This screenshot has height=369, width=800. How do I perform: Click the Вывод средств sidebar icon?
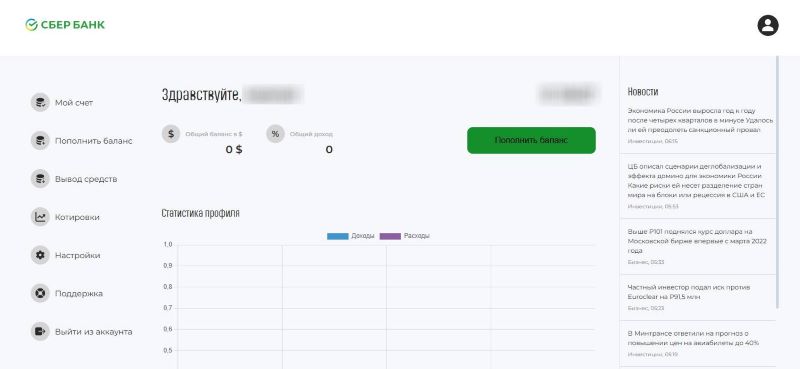[x=40, y=179]
